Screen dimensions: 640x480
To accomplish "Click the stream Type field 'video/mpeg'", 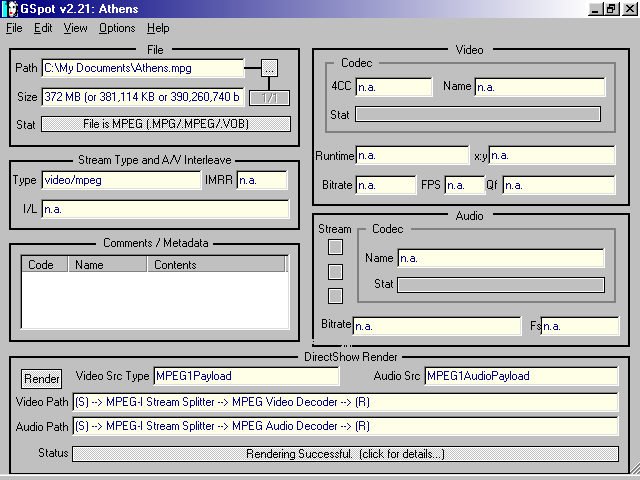I will pyautogui.click(x=121, y=180).
